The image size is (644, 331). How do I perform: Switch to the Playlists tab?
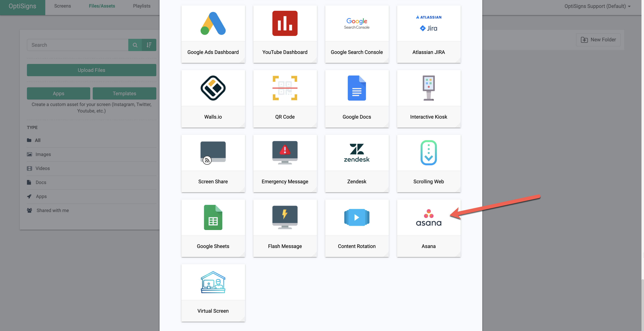[141, 6]
